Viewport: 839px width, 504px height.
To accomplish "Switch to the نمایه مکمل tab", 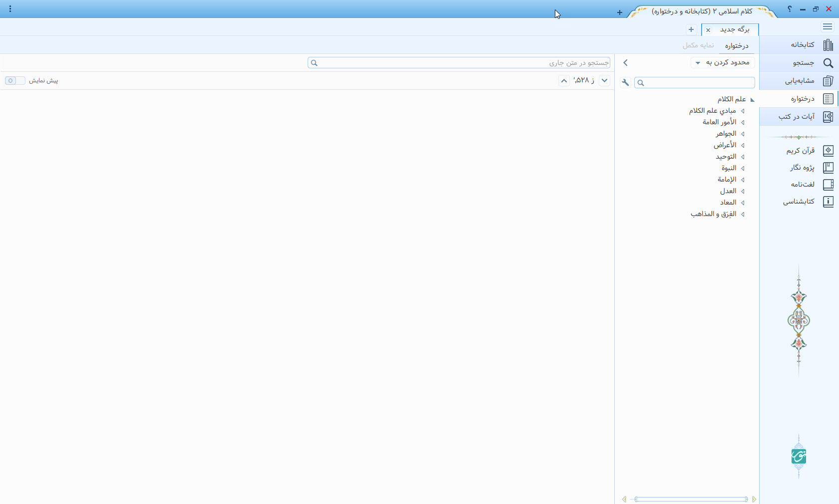I will [x=698, y=45].
